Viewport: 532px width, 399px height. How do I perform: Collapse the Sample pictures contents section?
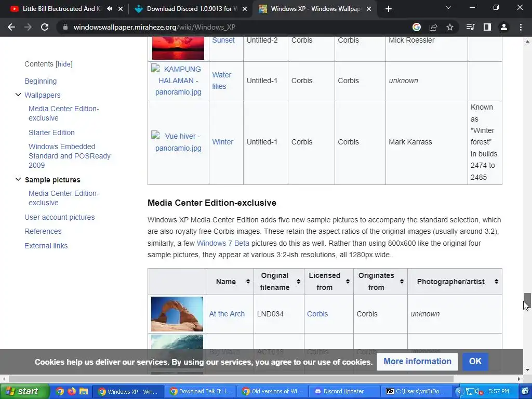(x=18, y=179)
